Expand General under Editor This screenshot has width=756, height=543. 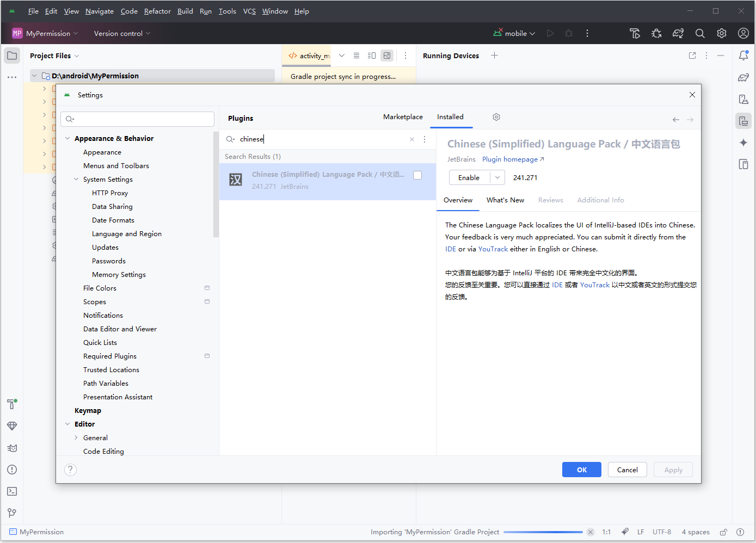76,437
